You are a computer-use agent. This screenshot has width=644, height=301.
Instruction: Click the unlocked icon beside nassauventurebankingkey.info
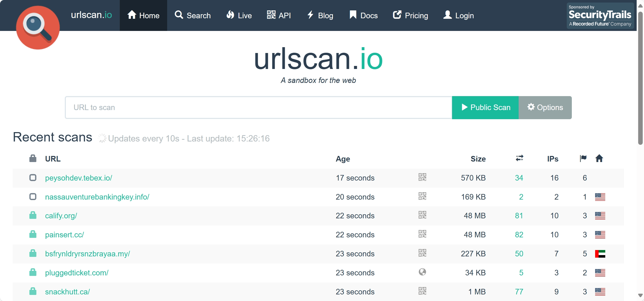click(33, 197)
